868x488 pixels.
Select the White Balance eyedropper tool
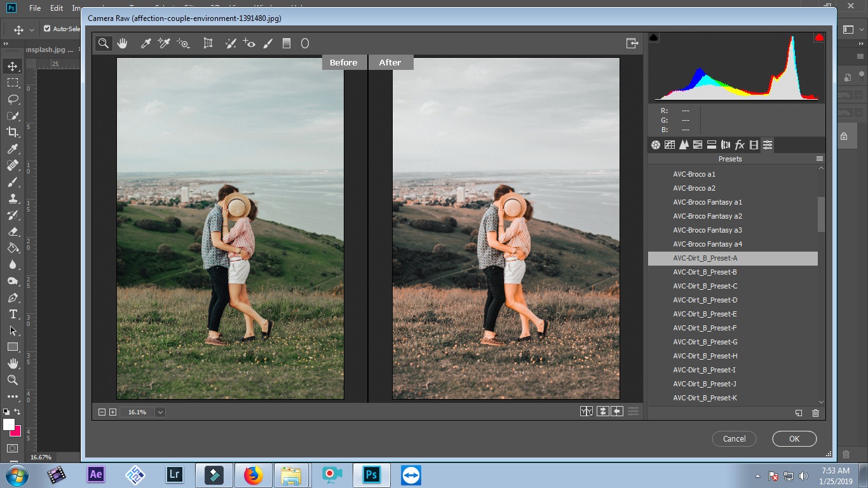click(x=146, y=43)
